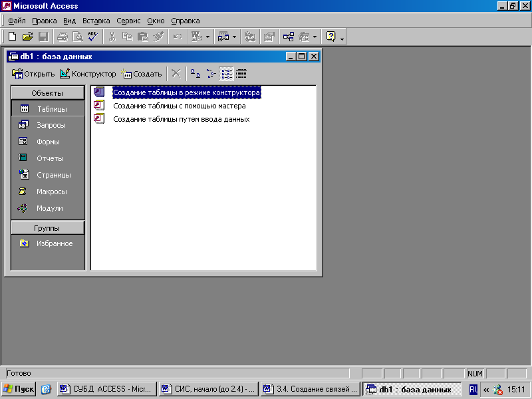Open Print Preview icon

point(78,37)
